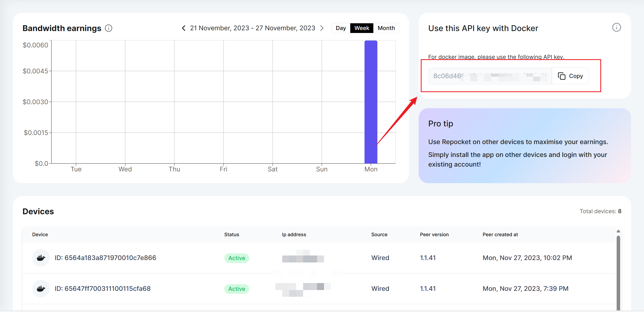Go to previous week with left chevron
This screenshot has height=312, width=644.
point(184,28)
